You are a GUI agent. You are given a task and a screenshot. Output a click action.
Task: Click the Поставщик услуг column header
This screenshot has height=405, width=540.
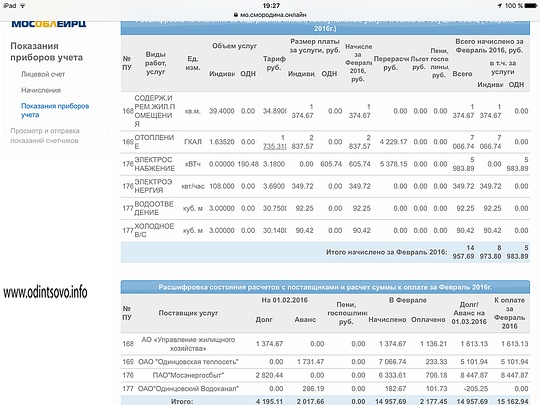[x=188, y=313]
